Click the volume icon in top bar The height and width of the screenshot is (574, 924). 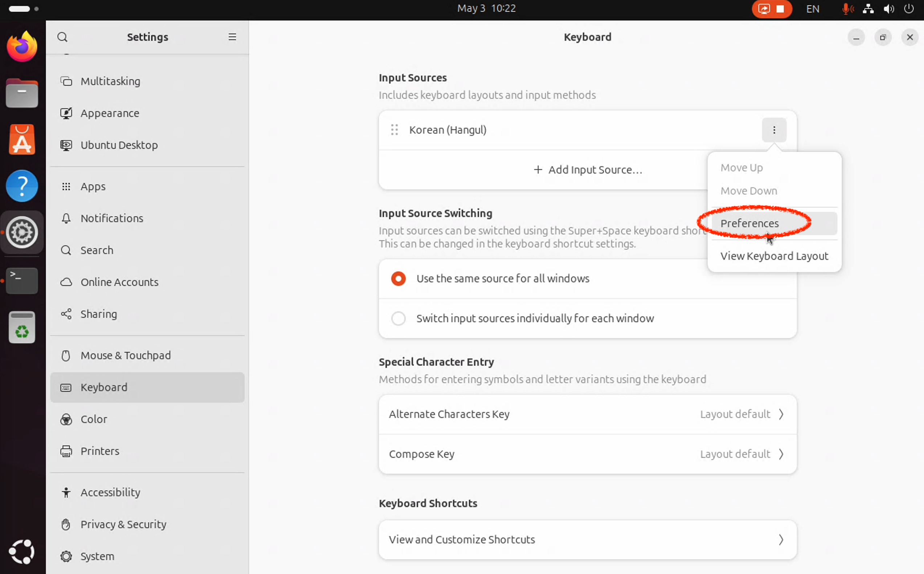(888, 8)
